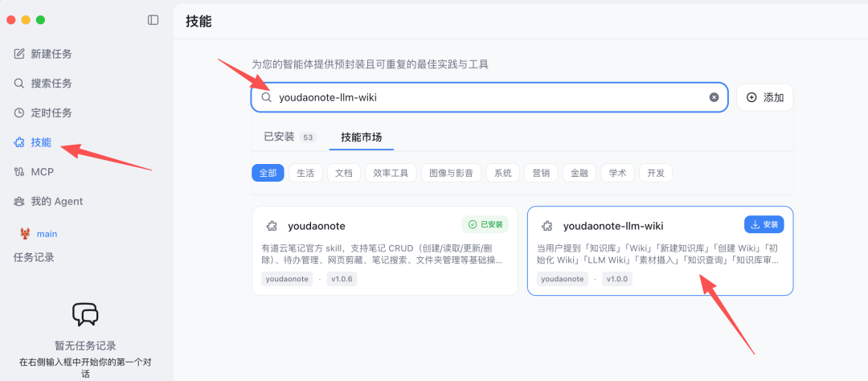Click the magnifier icon in search box
Image resolution: width=868 pixels, height=381 pixels.
(266, 97)
